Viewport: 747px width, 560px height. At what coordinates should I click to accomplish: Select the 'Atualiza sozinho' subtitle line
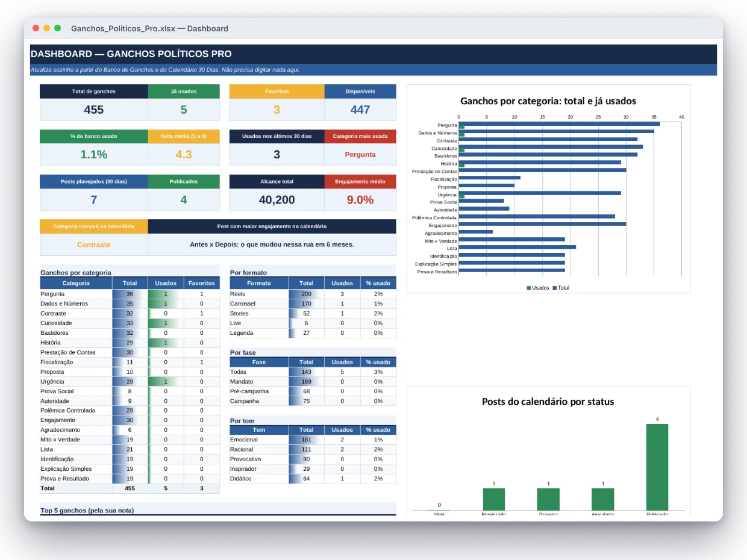tap(165, 70)
